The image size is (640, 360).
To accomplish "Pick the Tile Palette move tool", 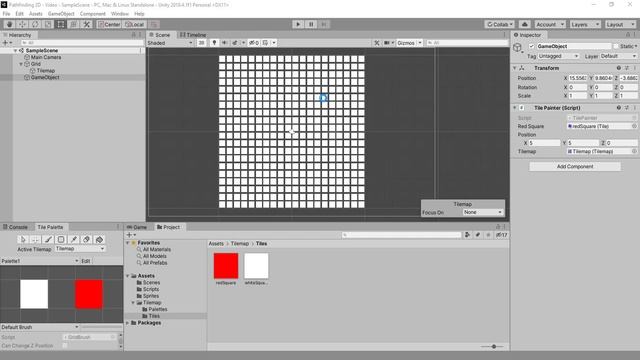I will click(x=36, y=240).
